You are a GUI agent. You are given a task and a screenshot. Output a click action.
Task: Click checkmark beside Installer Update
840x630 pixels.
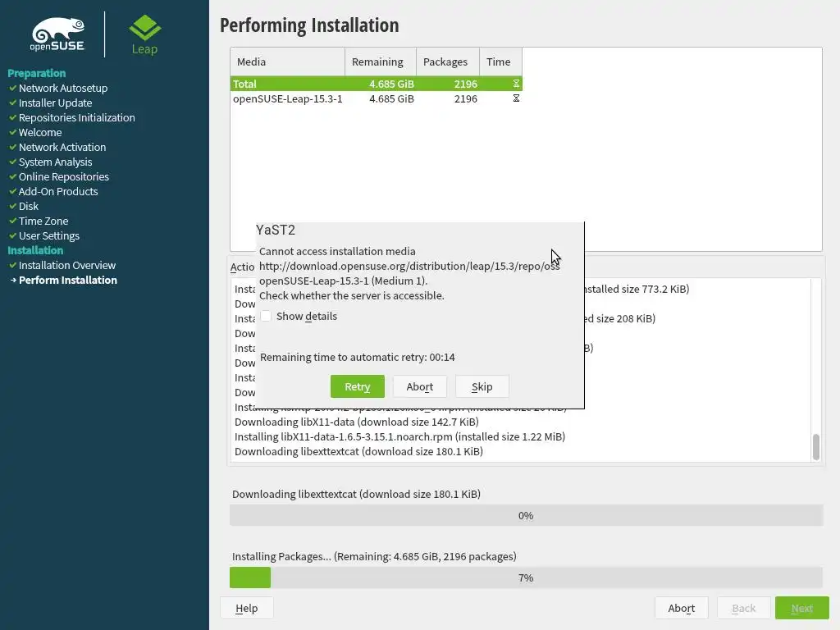[x=13, y=103]
